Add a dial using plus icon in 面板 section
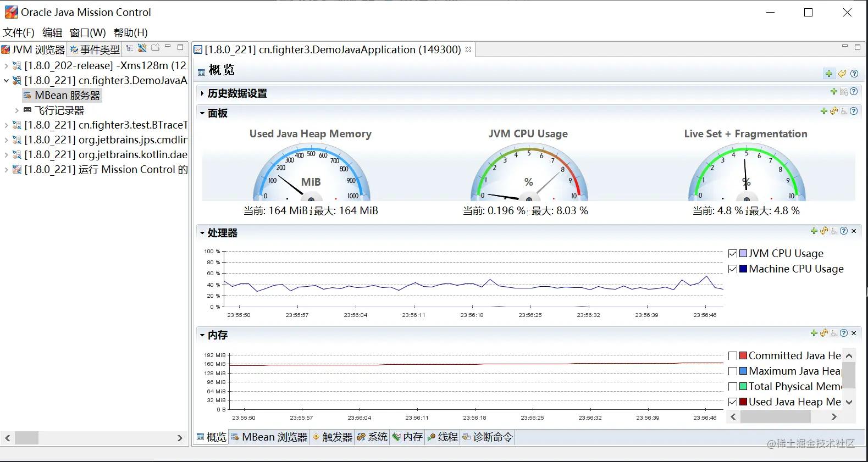 [824, 111]
